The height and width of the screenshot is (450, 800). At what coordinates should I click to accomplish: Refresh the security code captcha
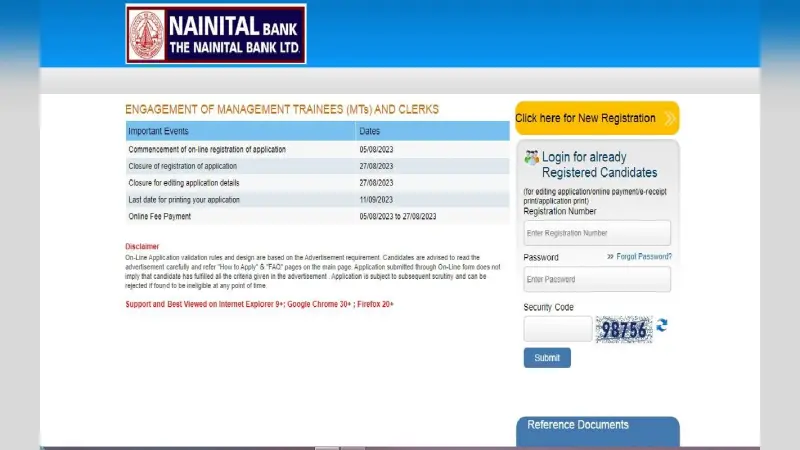[x=662, y=326]
